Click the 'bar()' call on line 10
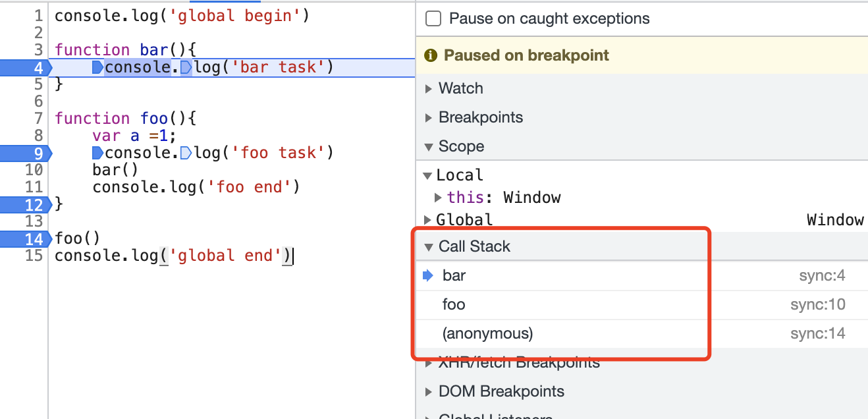The width and height of the screenshot is (868, 419). [x=114, y=170]
